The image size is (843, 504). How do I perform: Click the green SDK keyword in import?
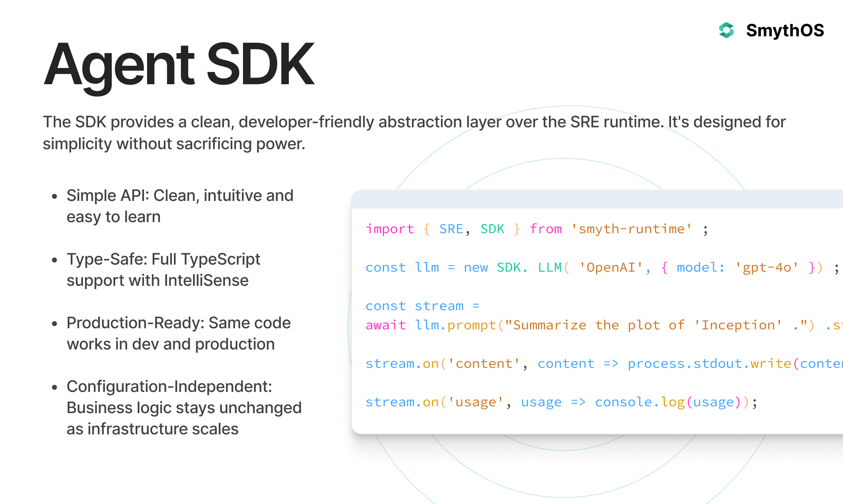[x=492, y=229]
